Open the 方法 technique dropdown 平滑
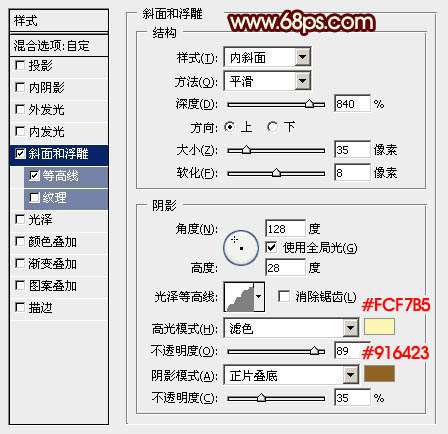The height and width of the screenshot is (434, 448). (x=267, y=81)
